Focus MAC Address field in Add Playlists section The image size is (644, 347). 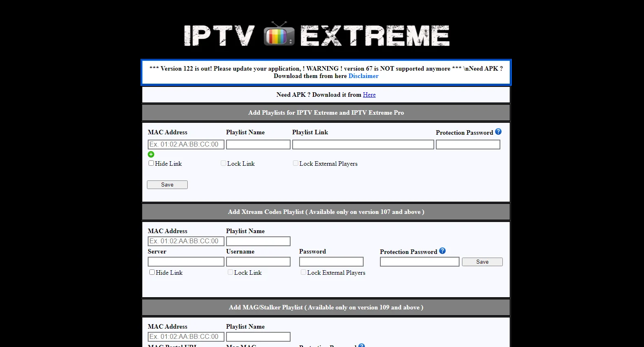(186, 145)
